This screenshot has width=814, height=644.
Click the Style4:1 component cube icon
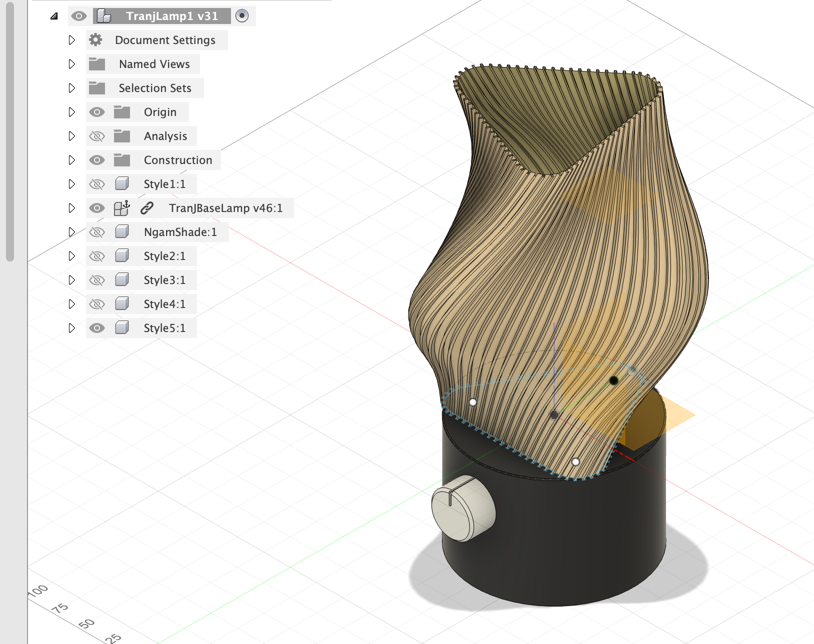122,303
